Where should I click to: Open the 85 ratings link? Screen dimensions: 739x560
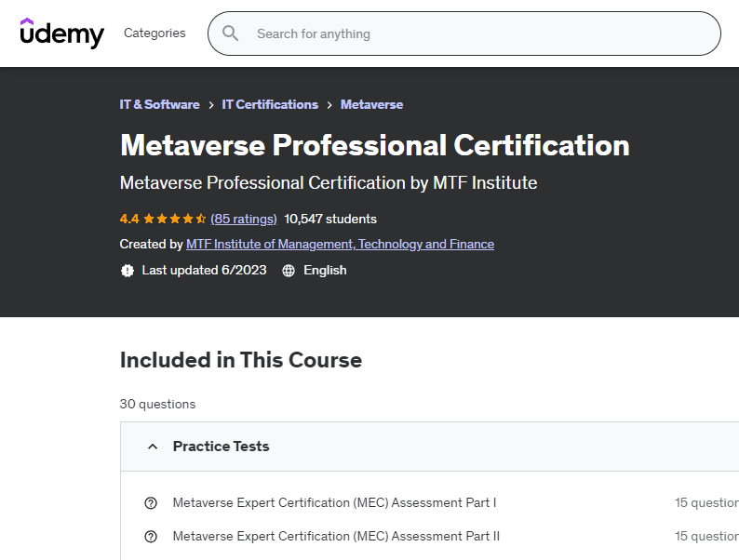pyautogui.click(x=244, y=220)
